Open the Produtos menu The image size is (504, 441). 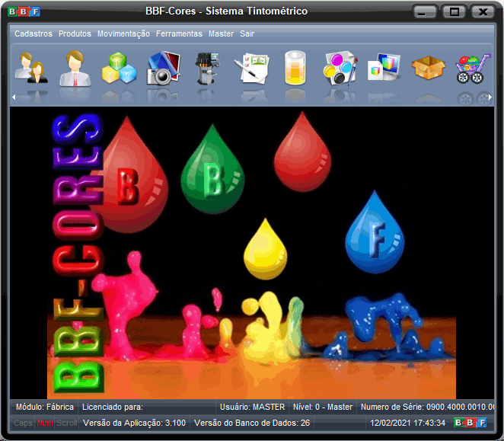[75, 34]
